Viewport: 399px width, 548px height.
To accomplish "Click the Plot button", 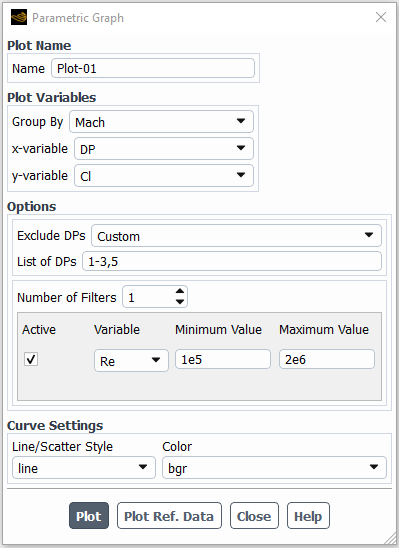I will (89, 516).
